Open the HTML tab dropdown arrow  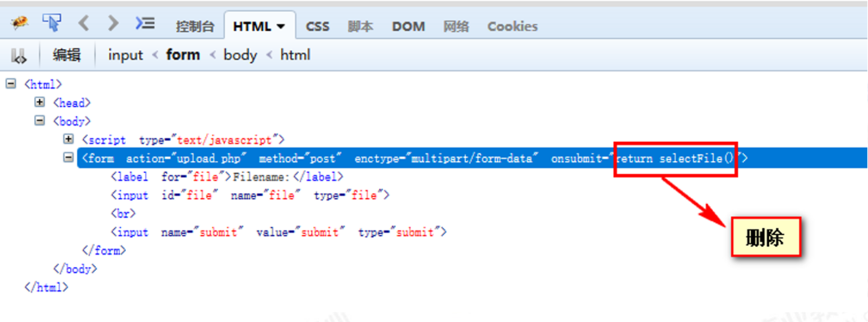281,26
